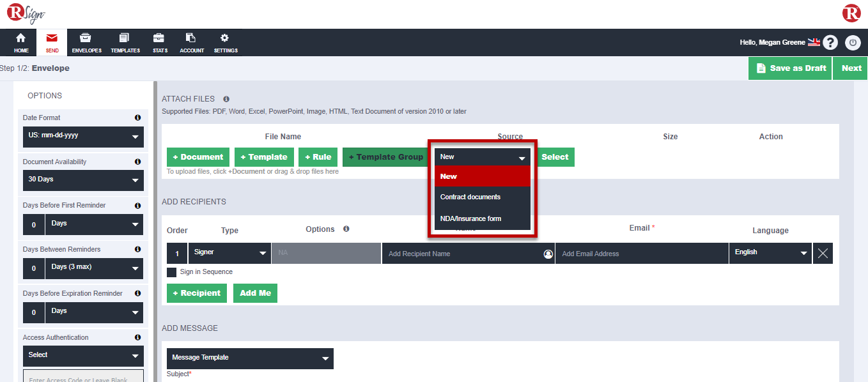The height and width of the screenshot is (382, 868).
Task: Click the info icon beside ATTACH FILES
Action: click(x=226, y=99)
